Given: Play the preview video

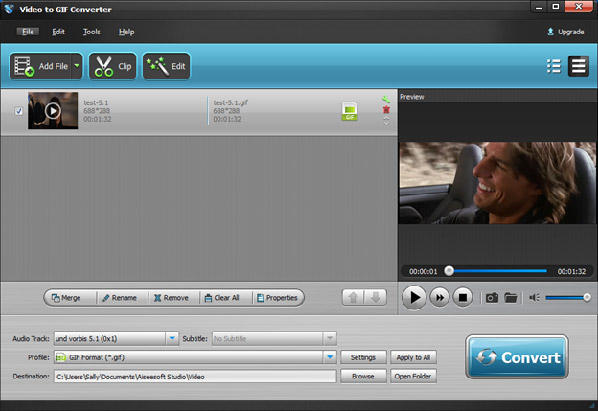Looking at the screenshot, I should point(414,297).
